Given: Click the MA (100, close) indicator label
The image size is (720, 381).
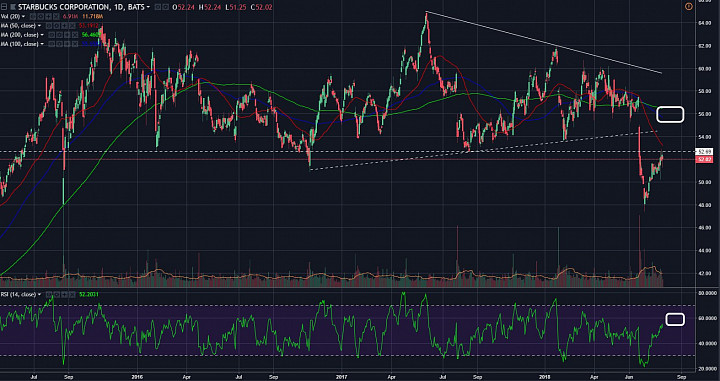Looking at the screenshot, I should [x=19, y=44].
